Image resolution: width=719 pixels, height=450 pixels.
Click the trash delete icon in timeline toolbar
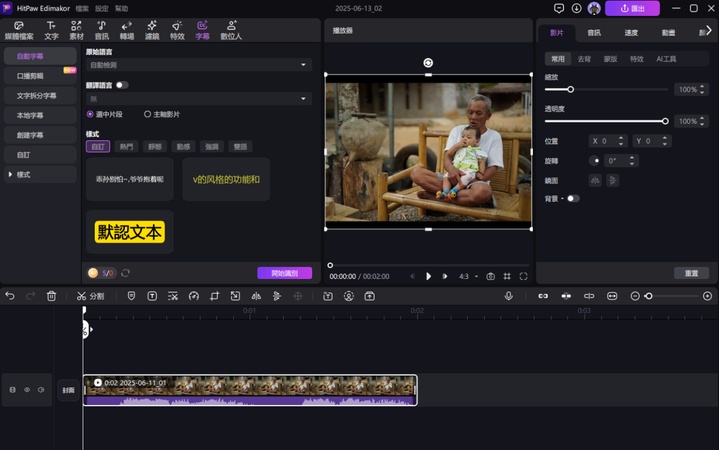coord(51,296)
